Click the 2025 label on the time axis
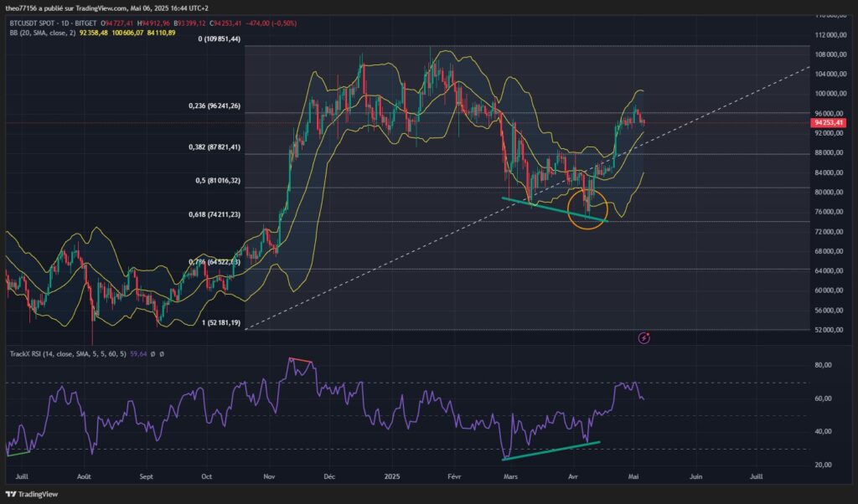858x504 pixels. (x=391, y=475)
